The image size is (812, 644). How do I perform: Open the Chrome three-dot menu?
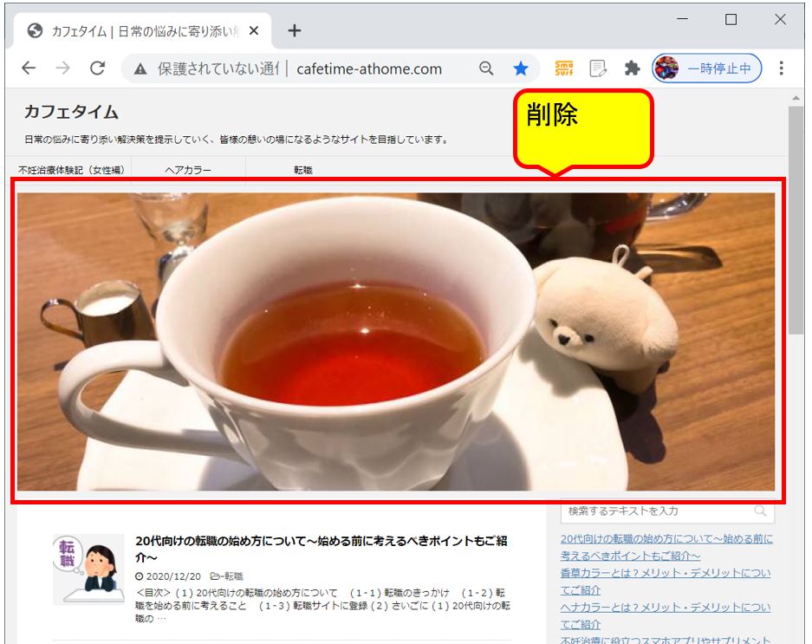tap(781, 68)
